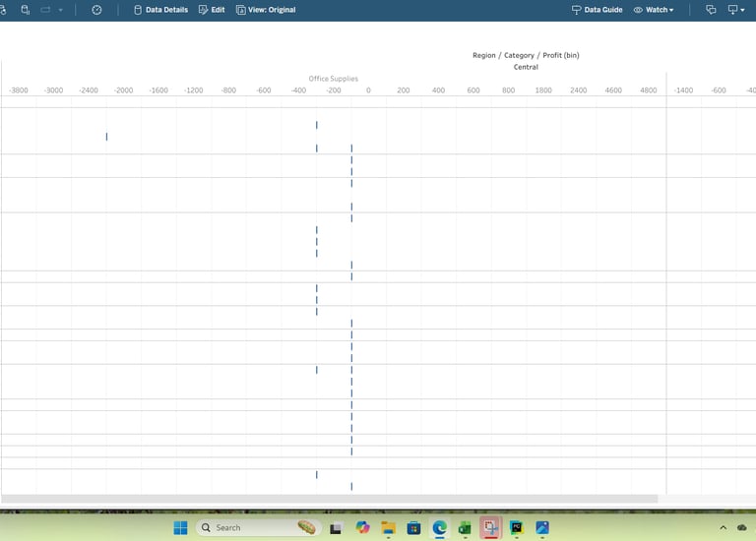Click the horizontal scrollbar of the chart
The image size is (756, 541).
(x=330, y=499)
